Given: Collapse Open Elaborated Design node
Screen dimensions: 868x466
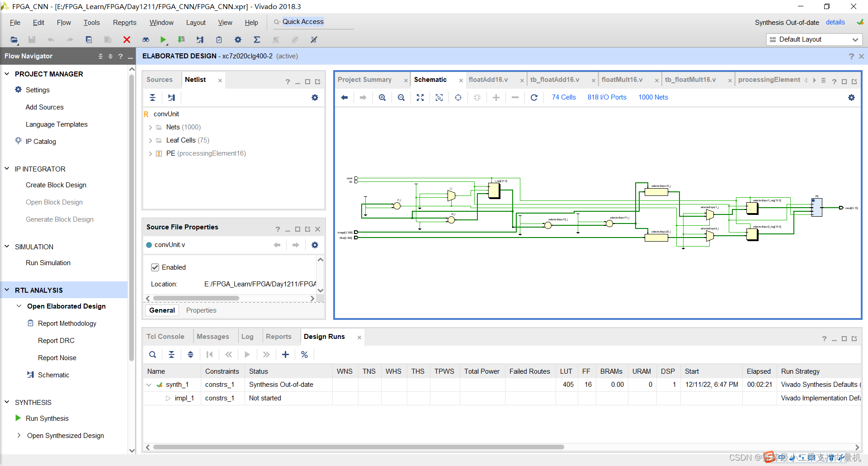Looking at the screenshot, I should (19, 306).
